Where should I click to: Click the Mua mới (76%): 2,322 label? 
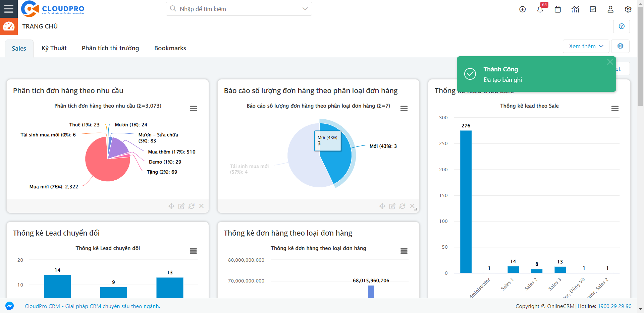click(x=54, y=187)
